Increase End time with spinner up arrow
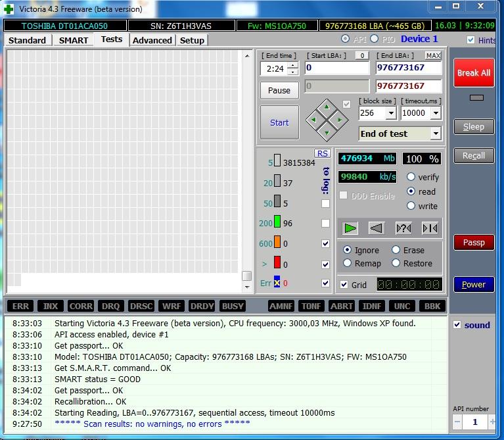 (292, 66)
